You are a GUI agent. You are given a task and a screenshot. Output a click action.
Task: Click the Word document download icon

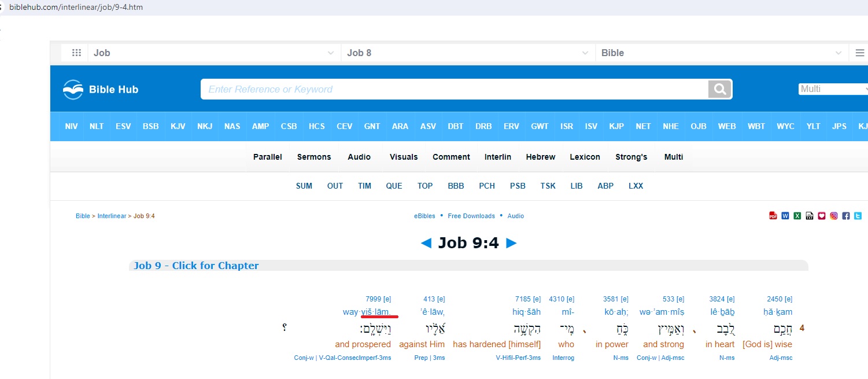[785, 216]
